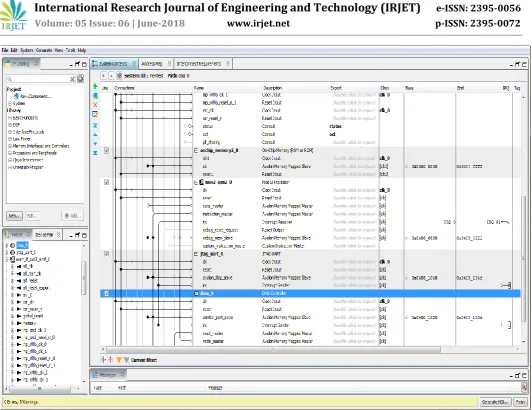Viewport: 532px width, 410px height.
Task: Click the New... button in IP Catalog
Action: click(15, 216)
